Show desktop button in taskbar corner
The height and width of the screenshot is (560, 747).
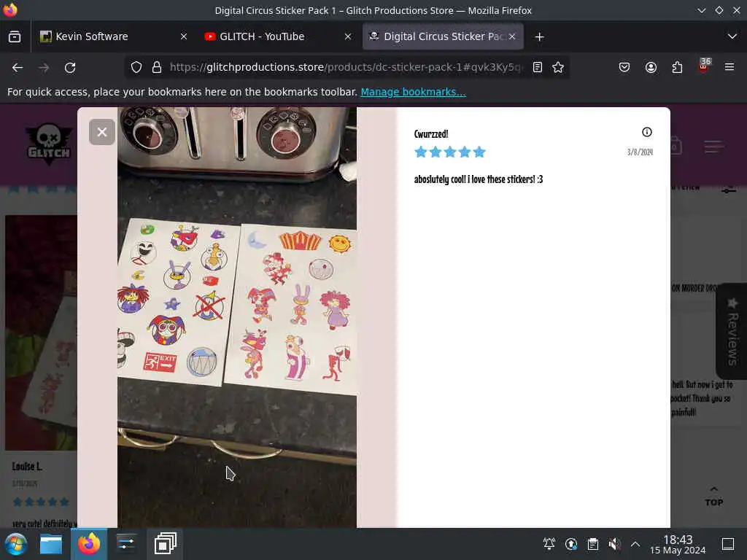[728, 544]
